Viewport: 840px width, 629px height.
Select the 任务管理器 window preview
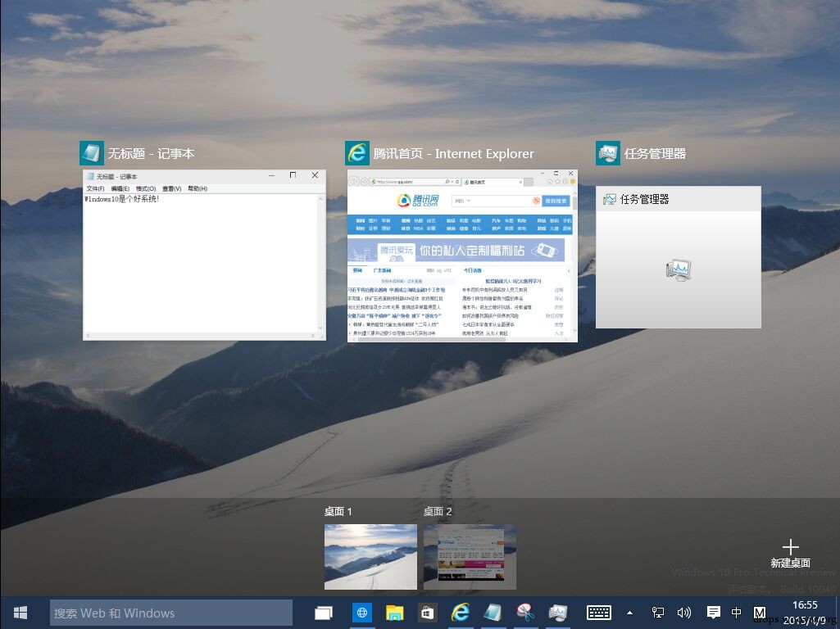(679, 257)
